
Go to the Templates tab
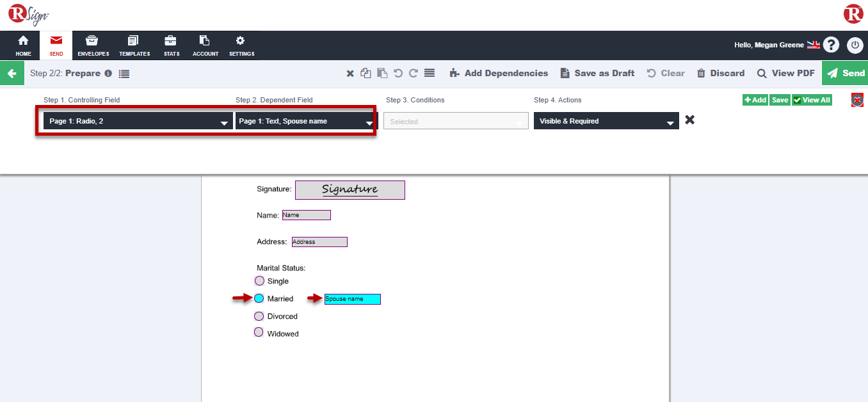pyautogui.click(x=134, y=46)
